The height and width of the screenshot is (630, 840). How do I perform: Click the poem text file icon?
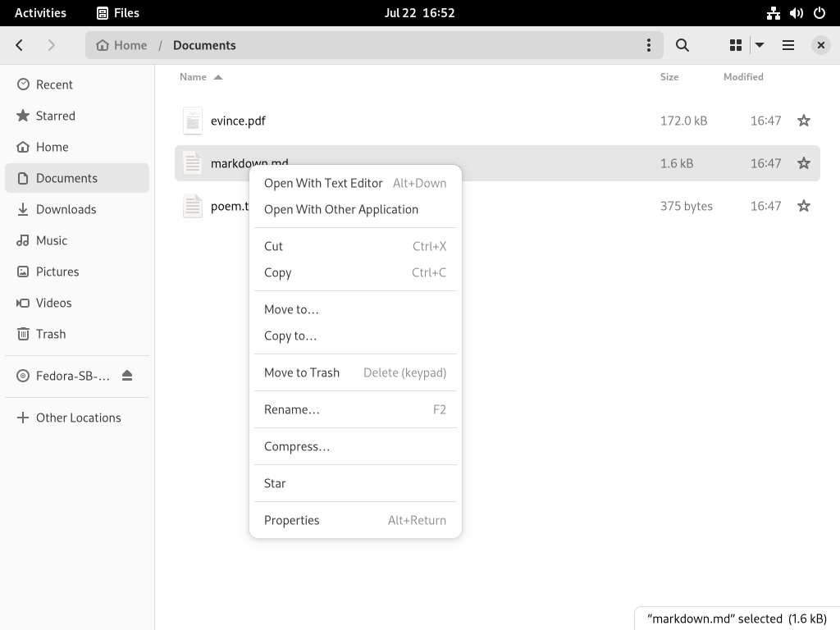click(x=192, y=206)
